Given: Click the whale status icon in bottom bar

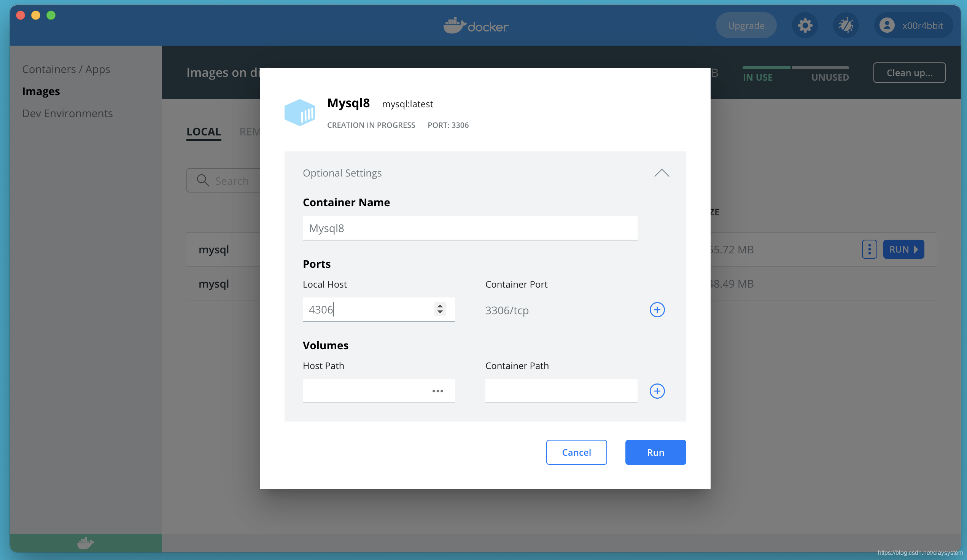Looking at the screenshot, I should tap(86, 543).
